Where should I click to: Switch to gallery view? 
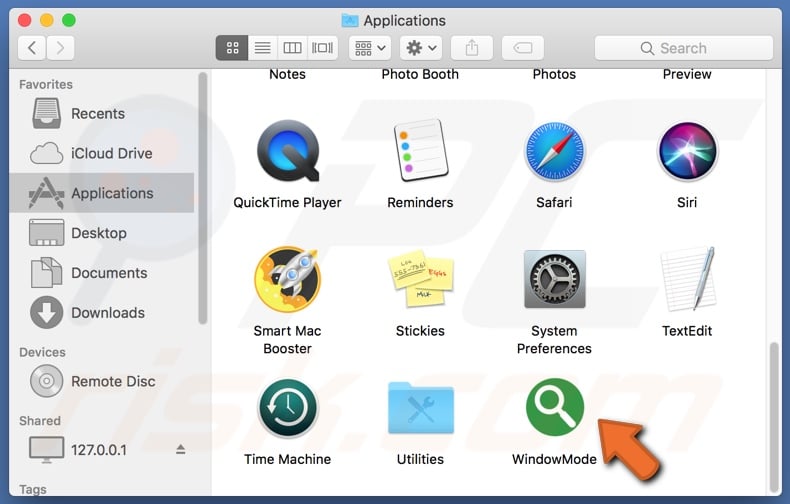[x=322, y=48]
